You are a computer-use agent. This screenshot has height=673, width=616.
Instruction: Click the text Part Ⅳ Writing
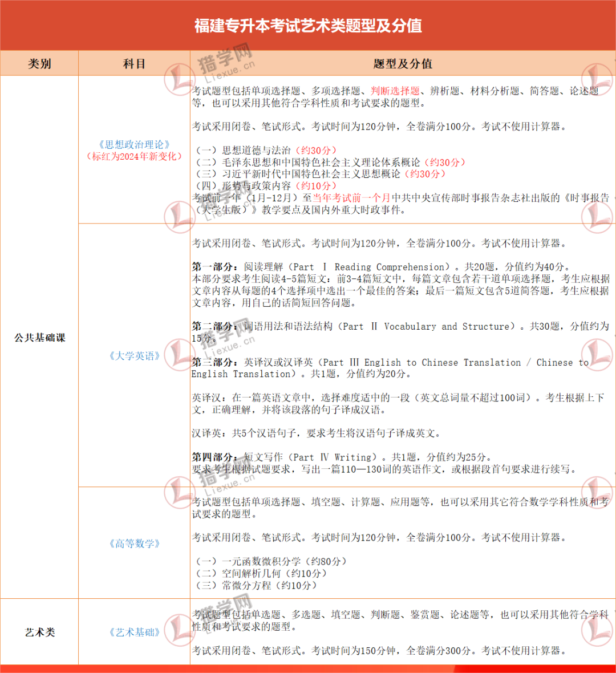point(333,457)
